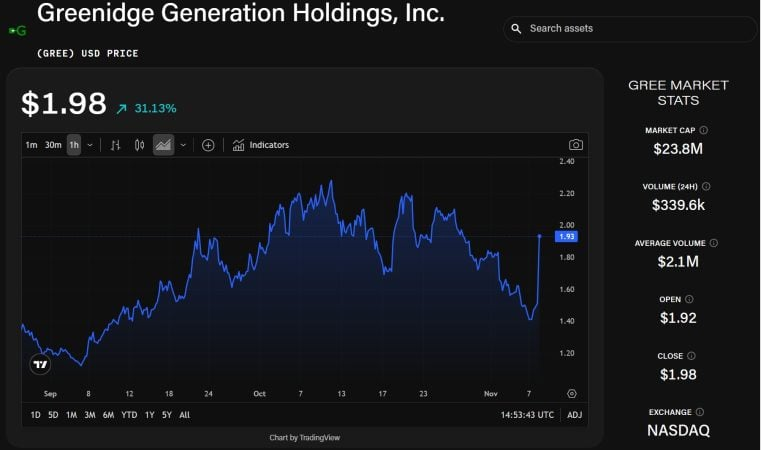Select the bars chart style icon
The image size is (761, 450).
point(115,145)
